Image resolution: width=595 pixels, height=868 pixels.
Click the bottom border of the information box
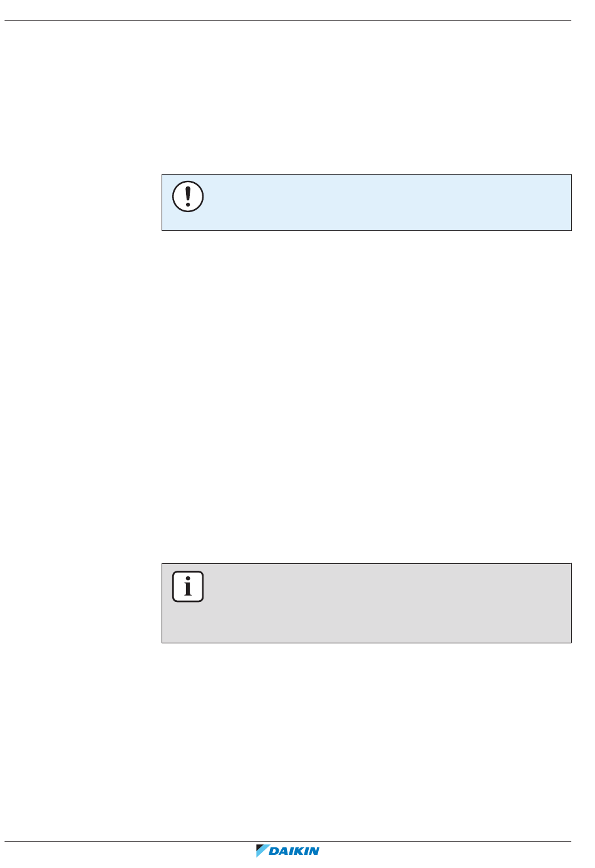366,643
